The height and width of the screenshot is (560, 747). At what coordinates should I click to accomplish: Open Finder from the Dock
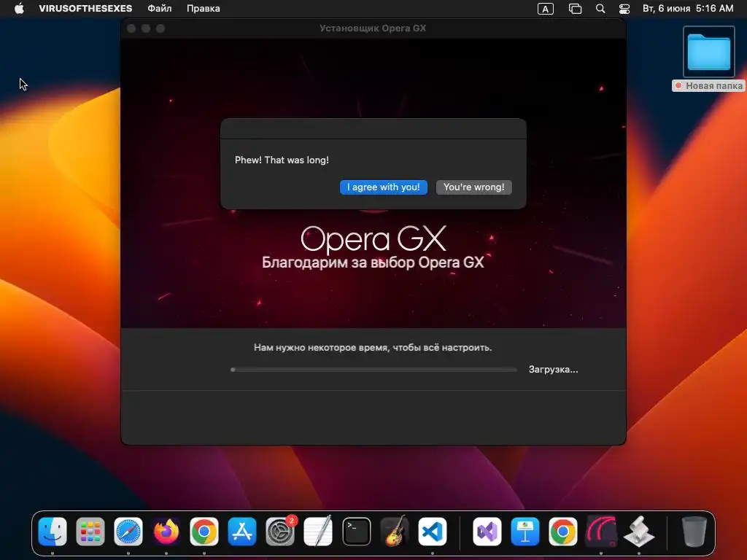(53, 532)
